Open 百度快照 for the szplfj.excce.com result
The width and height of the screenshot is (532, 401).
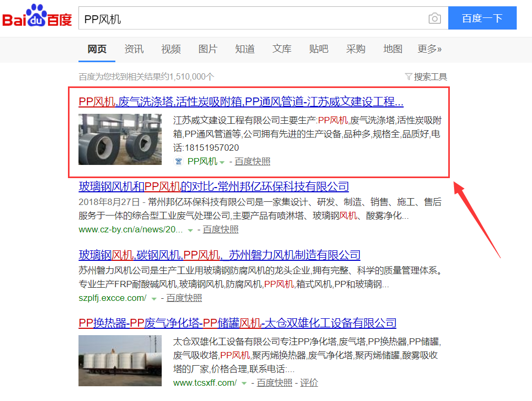(x=184, y=298)
